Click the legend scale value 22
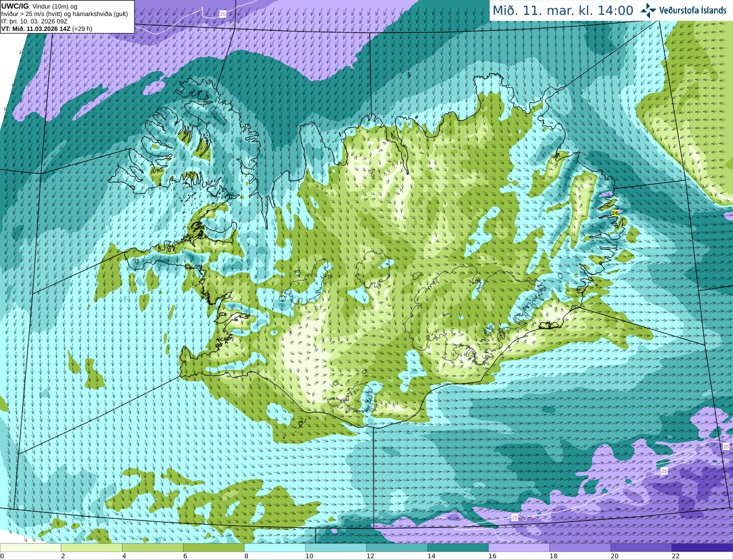Screen dimensions: 733x560 [x=676, y=556]
